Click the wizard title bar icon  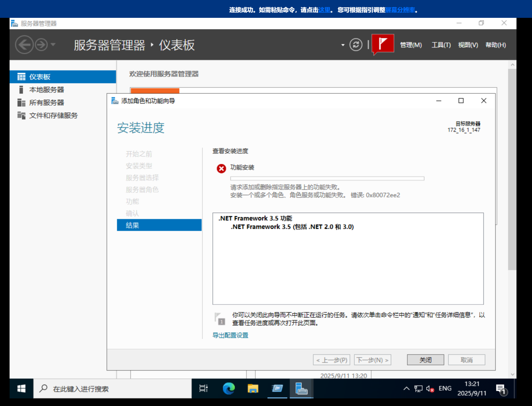115,101
